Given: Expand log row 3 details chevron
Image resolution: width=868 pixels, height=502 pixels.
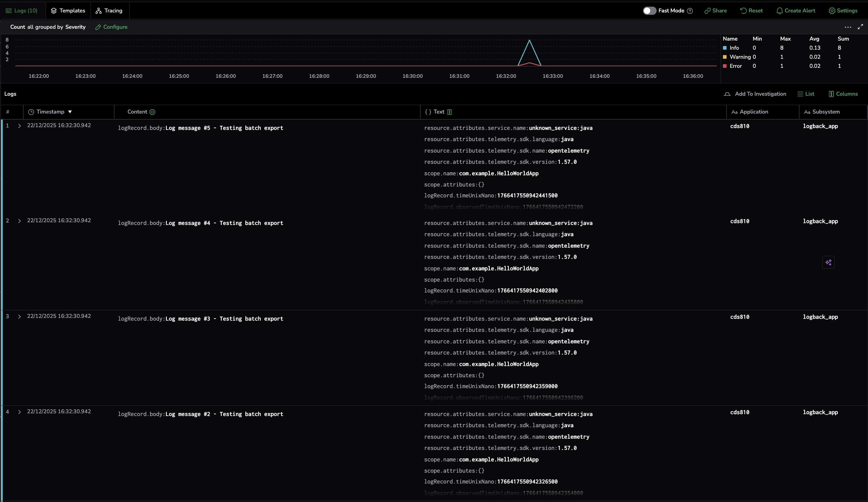Looking at the screenshot, I should point(19,317).
